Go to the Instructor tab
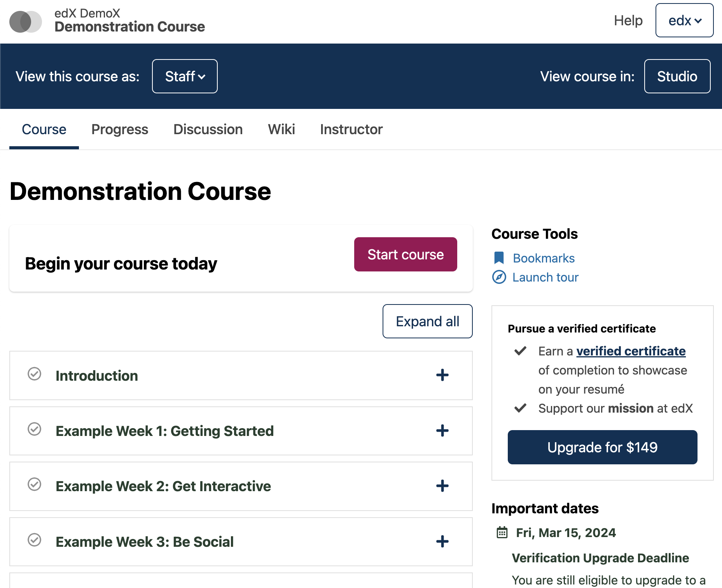This screenshot has height=588, width=722. point(351,129)
